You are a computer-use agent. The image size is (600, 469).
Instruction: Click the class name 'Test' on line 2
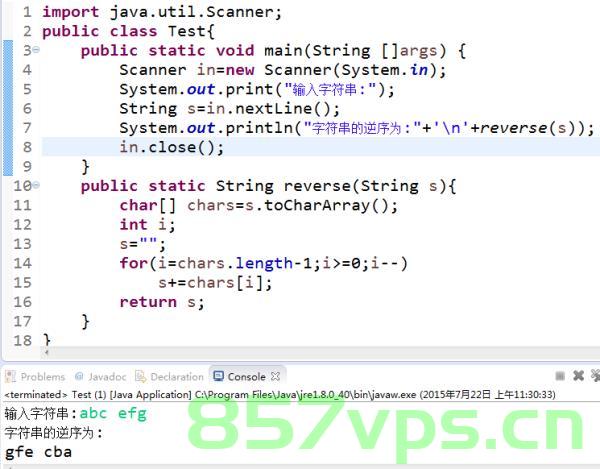[x=188, y=31]
